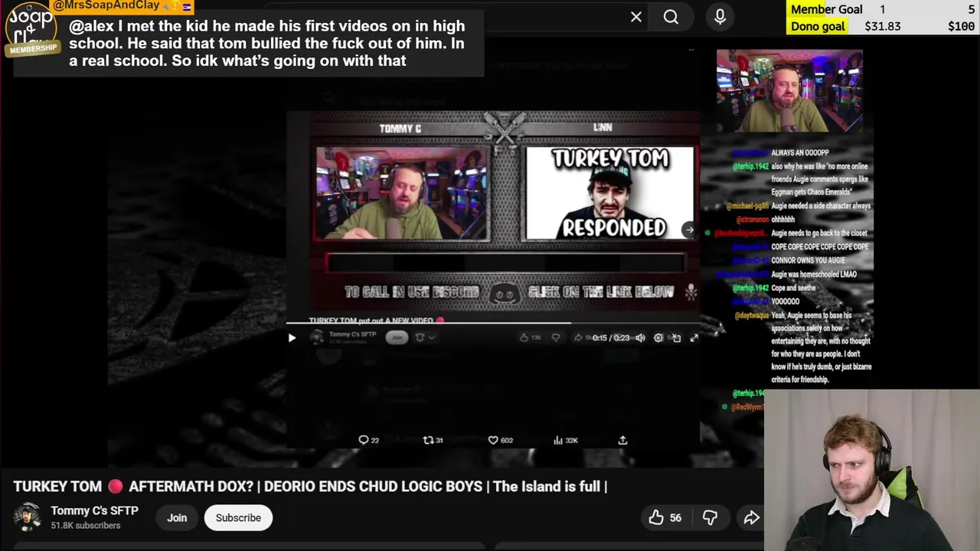Click thumbs up (136) in embedded video
The image size is (980, 551).
click(530, 337)
